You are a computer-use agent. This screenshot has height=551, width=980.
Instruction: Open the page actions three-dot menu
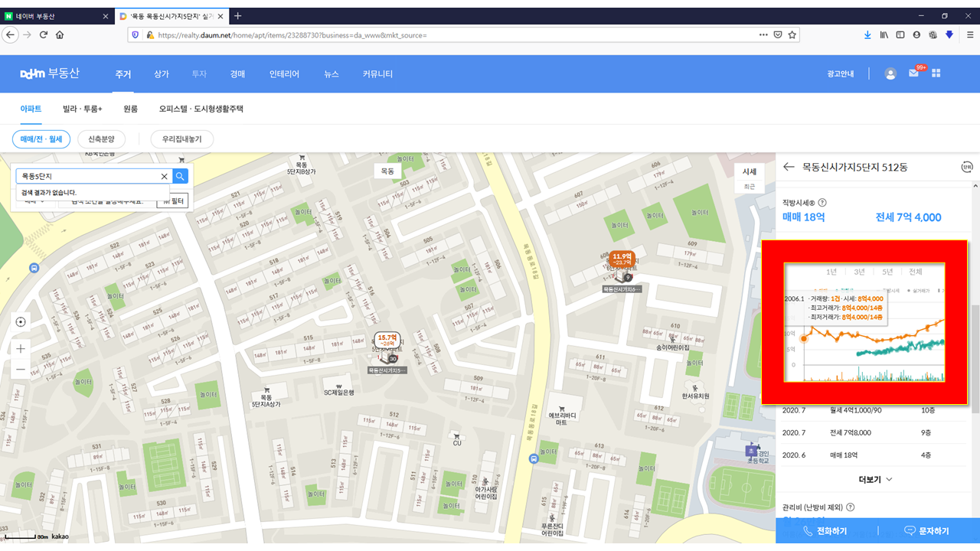(x=763, y=34)
